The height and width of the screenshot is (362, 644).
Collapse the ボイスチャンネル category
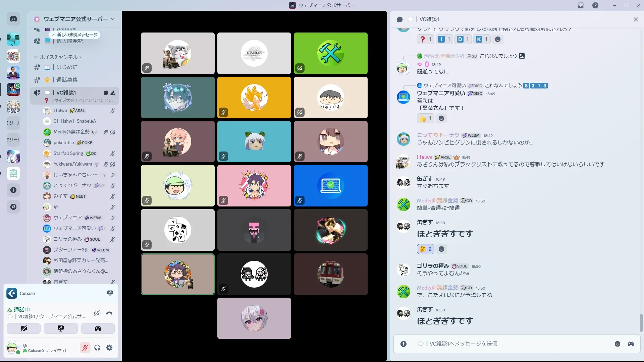[x=59, y=57]
